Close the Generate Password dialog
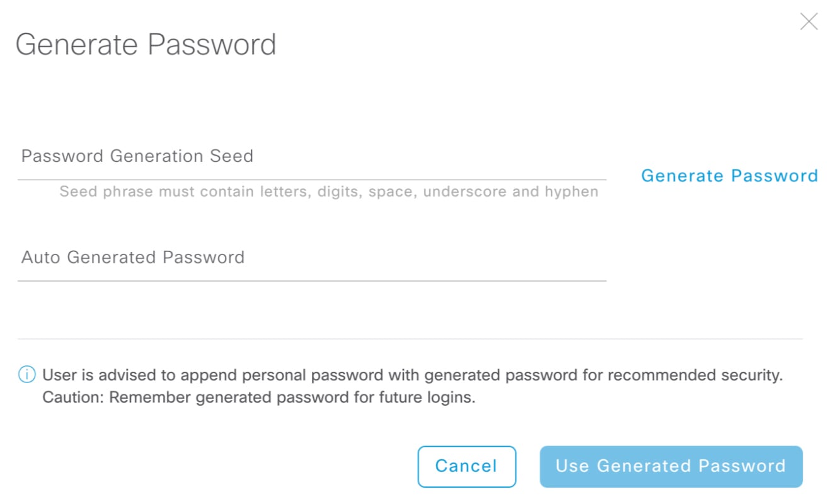The width and height of the screenshot is (833, 504). click(x=808, y=22)
